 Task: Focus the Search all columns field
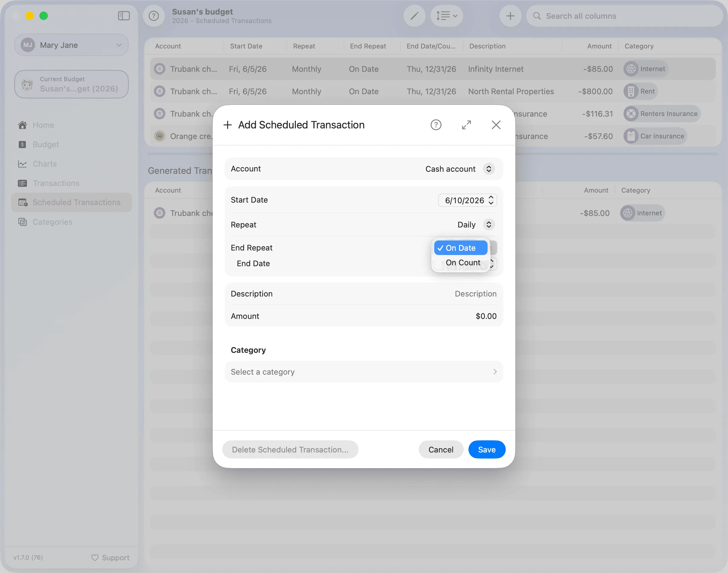[x=624, y=16]
